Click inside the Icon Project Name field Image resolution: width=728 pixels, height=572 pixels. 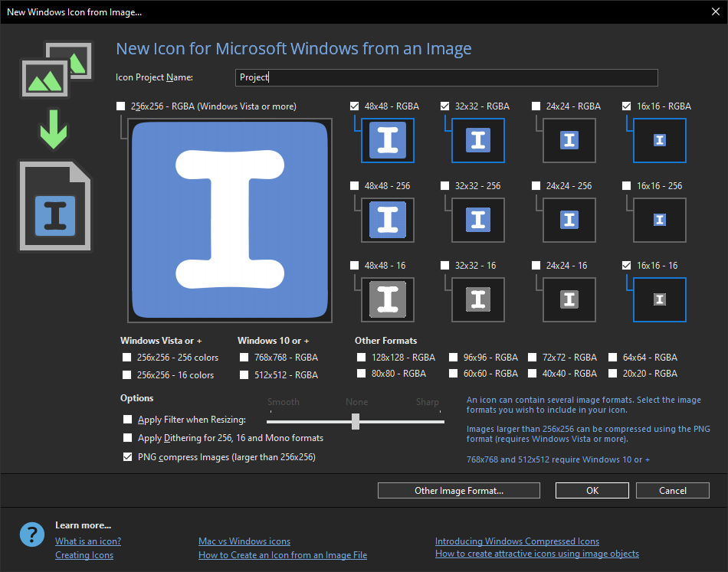(x=446, y=77)
